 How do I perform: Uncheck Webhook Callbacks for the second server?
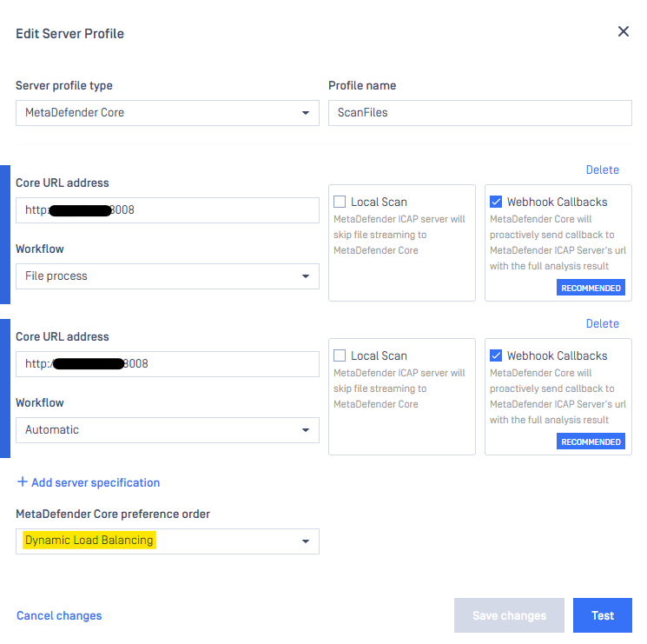[x=496, y=355]
